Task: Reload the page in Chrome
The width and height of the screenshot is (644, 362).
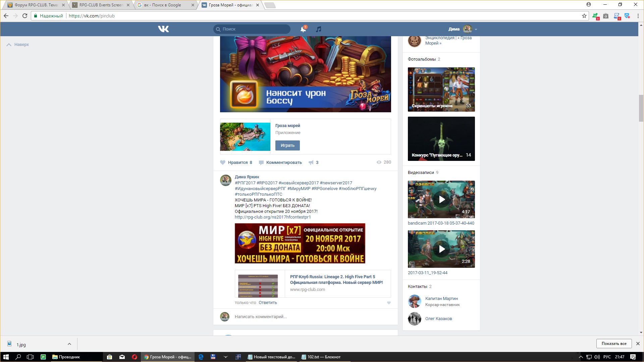Action: point(25,16)
